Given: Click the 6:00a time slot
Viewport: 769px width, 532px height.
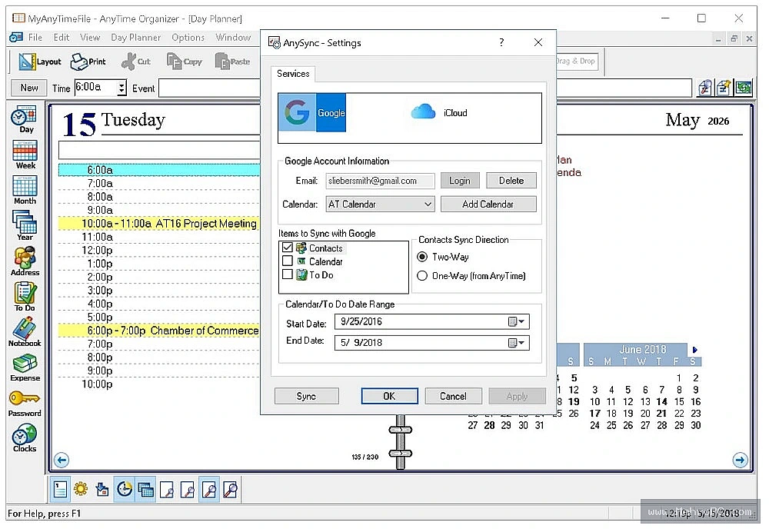Looking at the screenshot, I should point(159,170).
